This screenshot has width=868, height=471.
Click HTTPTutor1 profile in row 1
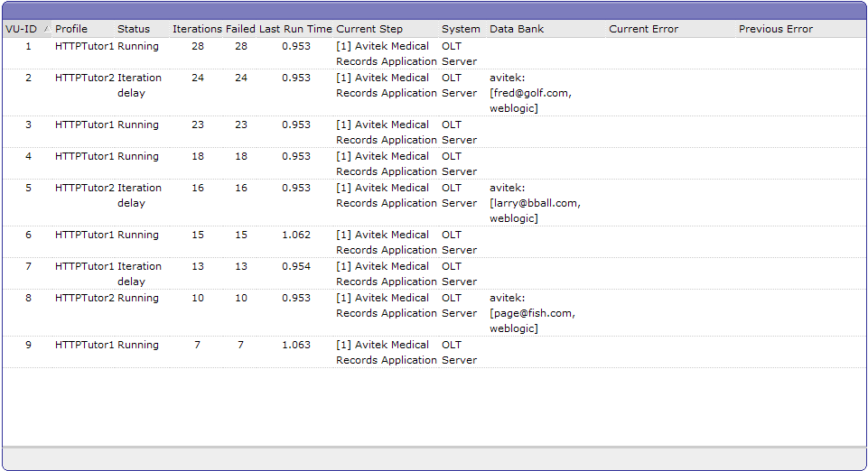click(x=85, y=46)
